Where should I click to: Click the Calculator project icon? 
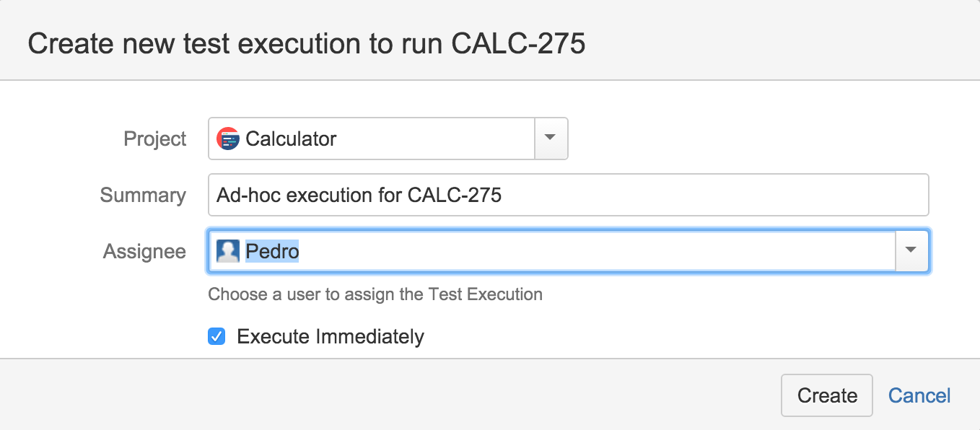(228, 139)
